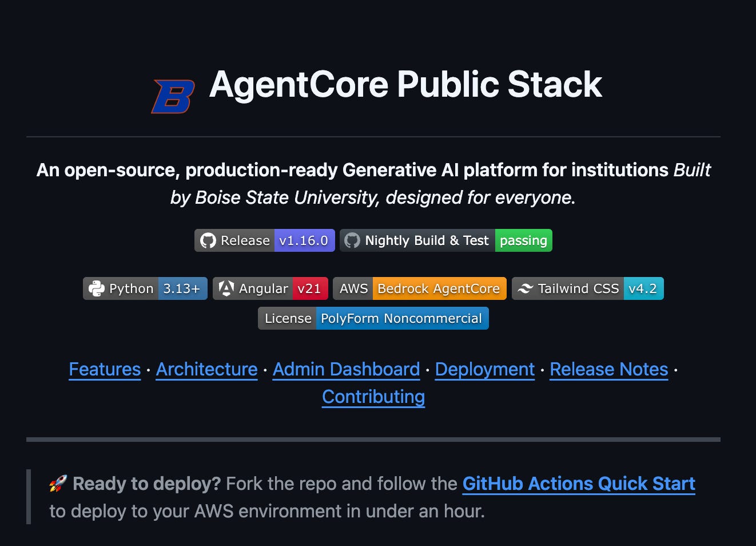The height and width of the screenshot is (546, 756).
Task: Open the GitHub Actions Quick Start link
Action: pyautogui.click(x=579, y=484)
